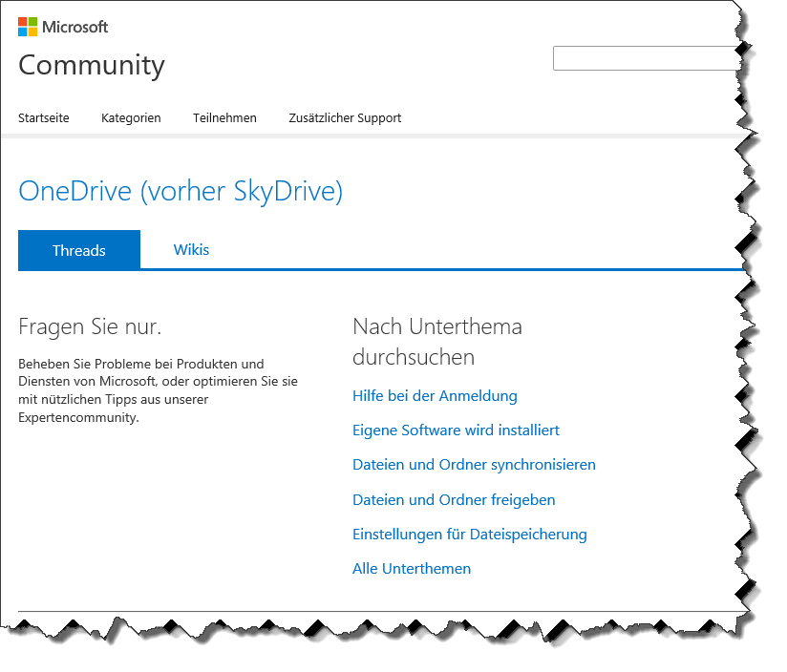Click the Nach Unterthema durchsuchen heading
787x672 pixels.
(436, 342)
